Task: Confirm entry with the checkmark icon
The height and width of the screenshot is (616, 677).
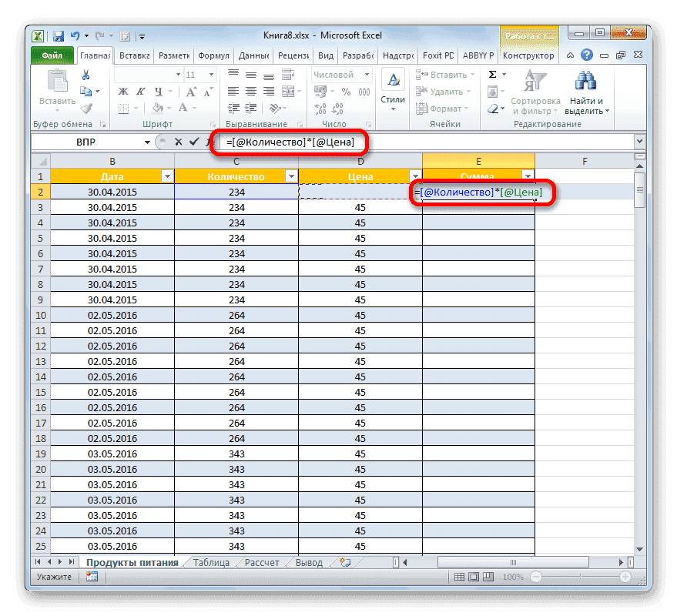Action: click(x=193, y=141)
